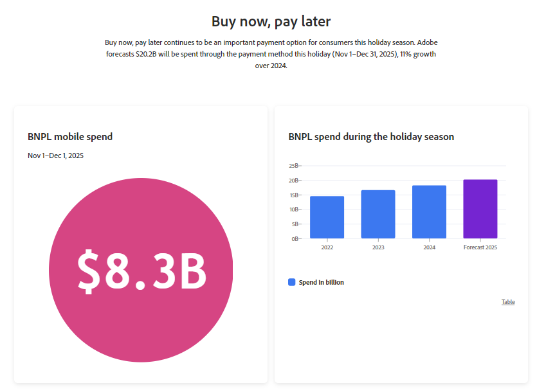The width and height of the screenshot is (537, 392).
Task: Click 'BNPL spend during the holiday season' title
Action: [x=371, y=137]
